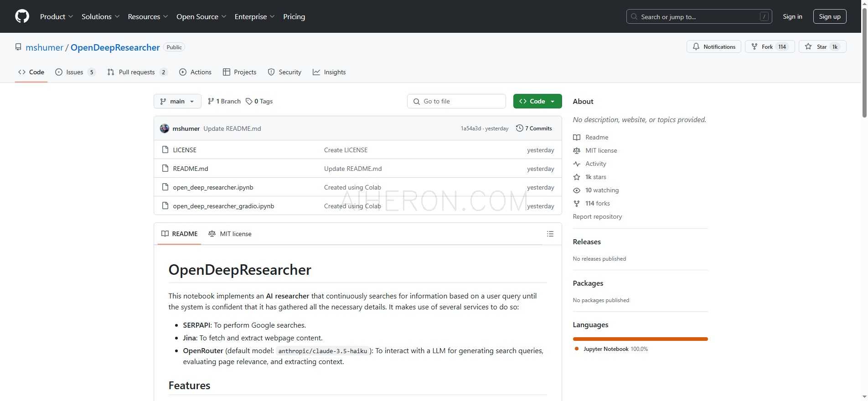Click the file icon beside open_deep_researcher_gradio.ipynb
This screenshot has height=401, width=868.
[165, 206]
